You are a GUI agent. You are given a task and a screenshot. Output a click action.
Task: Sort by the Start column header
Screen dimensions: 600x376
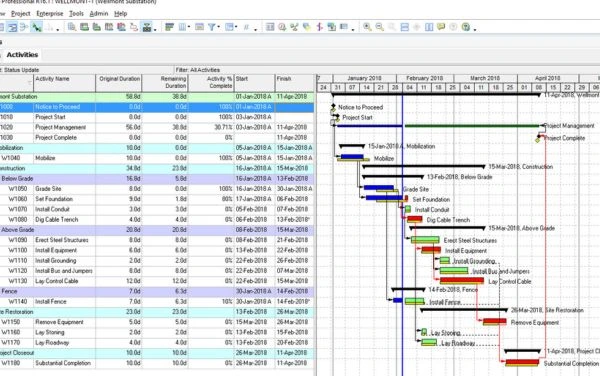(x=254, y=83)
